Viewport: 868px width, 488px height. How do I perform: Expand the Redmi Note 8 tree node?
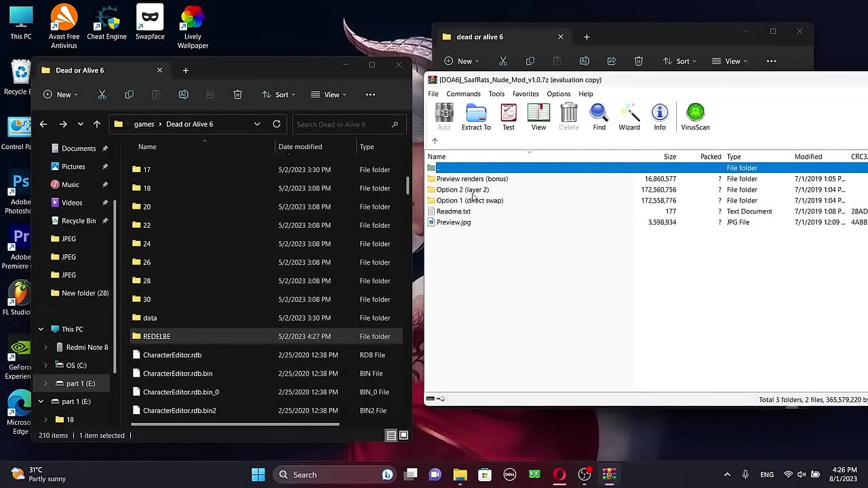(x=45, y=347)
